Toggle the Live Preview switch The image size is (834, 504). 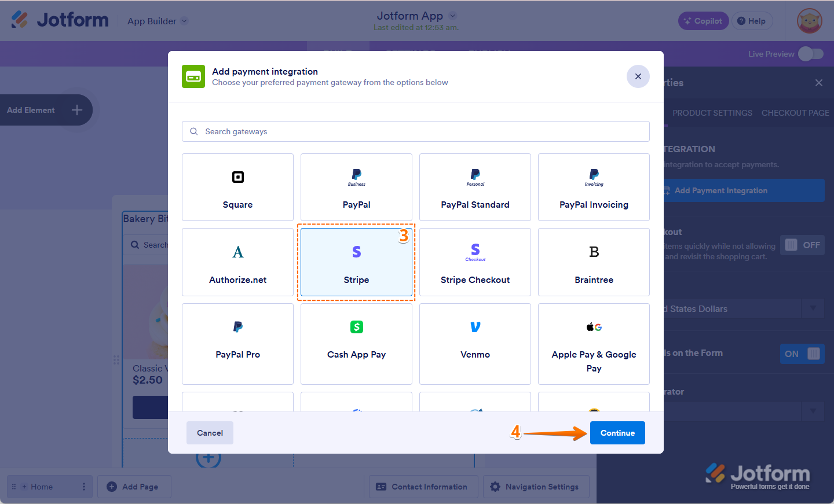[x=811, y=54]
